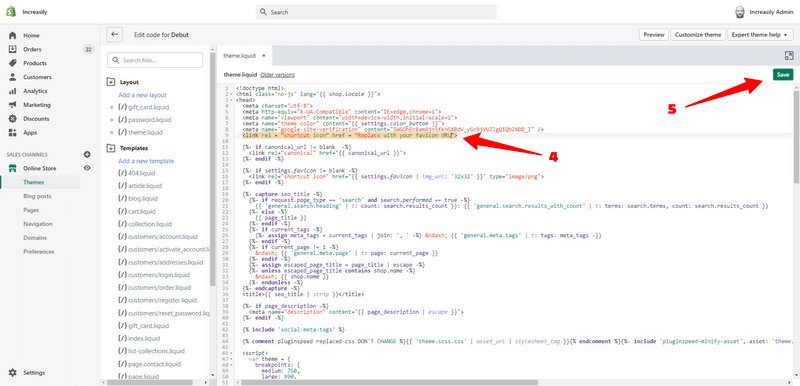
Task: Click the file list vertical scrollbar
Action: click(213, 168)
